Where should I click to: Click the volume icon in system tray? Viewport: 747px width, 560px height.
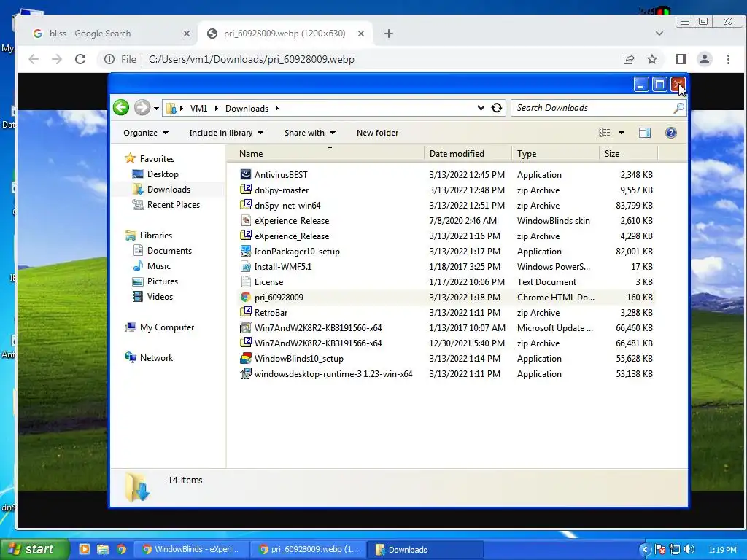click(689, 549)
